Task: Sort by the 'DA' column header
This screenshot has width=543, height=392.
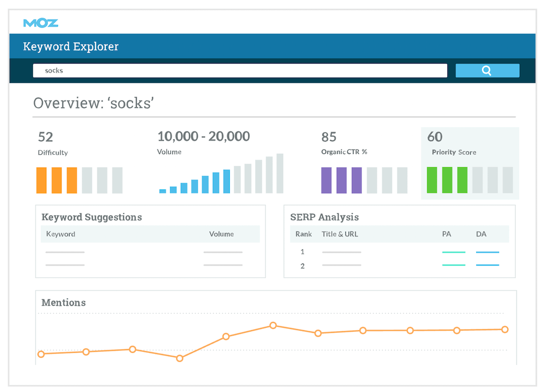Action: 481,234
